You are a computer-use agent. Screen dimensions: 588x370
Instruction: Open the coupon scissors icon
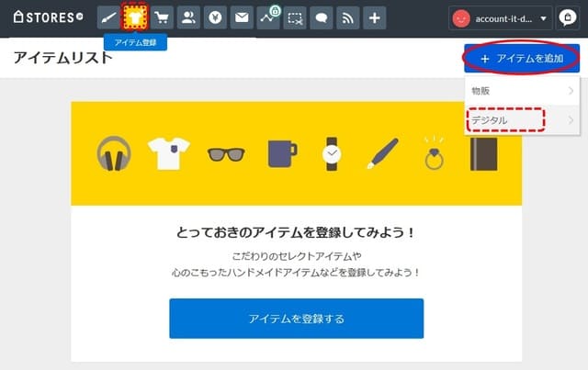pyautogui.click(x=295, y=17)
